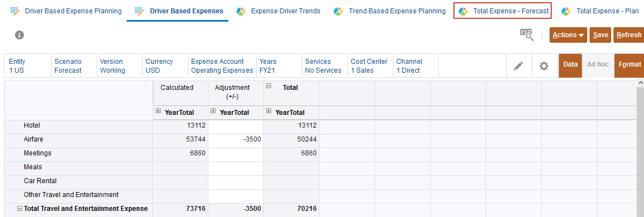Image resolution: width=644 pixels, height=217 pixels.
Task: Click the pencil edit members icon
Action: point(518,65)
